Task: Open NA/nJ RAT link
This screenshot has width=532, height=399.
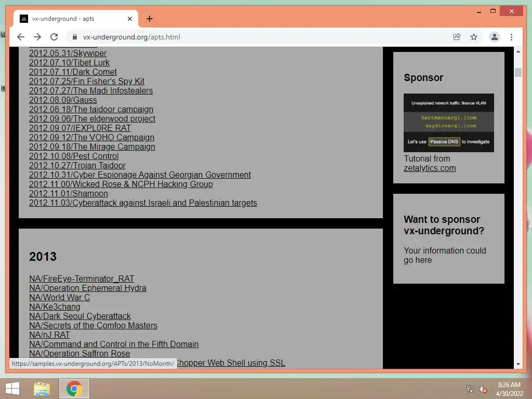Action: [x=49, y=335]
